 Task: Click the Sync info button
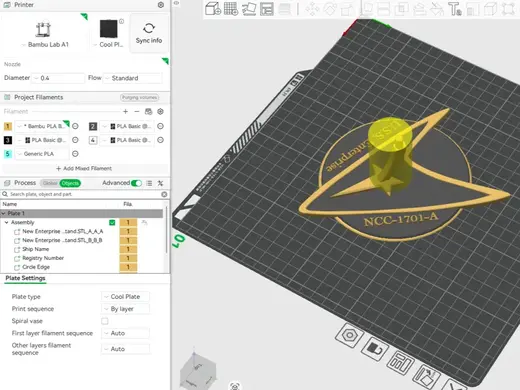click(149, 33)
